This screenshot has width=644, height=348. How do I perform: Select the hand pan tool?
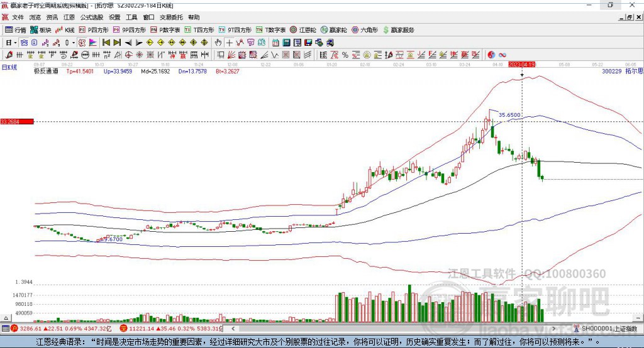tap(218, 43)
